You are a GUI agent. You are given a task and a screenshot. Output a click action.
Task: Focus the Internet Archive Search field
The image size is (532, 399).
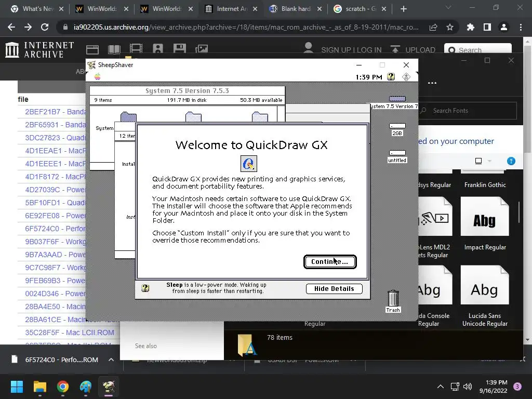click(x=478, y=49)
